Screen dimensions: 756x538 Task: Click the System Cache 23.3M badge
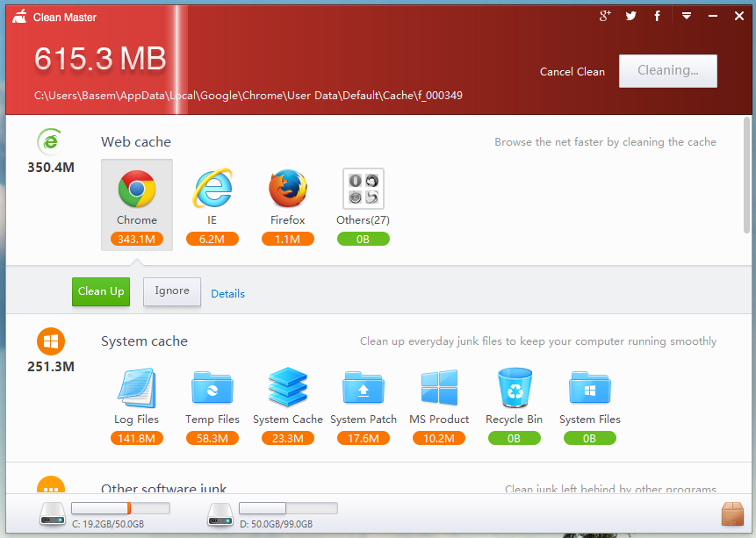pos(288,438)
